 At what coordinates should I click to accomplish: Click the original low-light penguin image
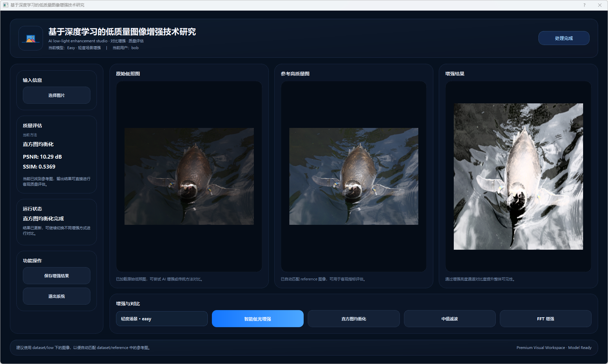189,176
